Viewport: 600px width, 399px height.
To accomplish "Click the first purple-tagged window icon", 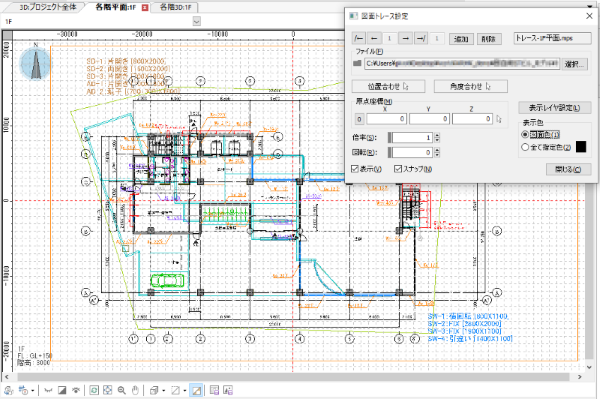I will pyautogui.click(x=214, y=391).
